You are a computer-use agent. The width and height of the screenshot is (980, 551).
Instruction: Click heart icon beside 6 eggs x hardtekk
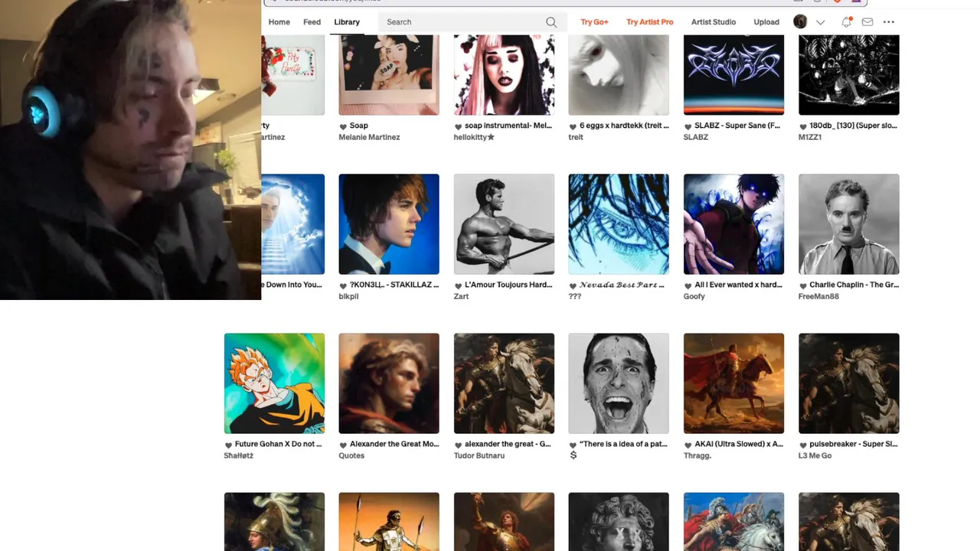click(573, 126)
